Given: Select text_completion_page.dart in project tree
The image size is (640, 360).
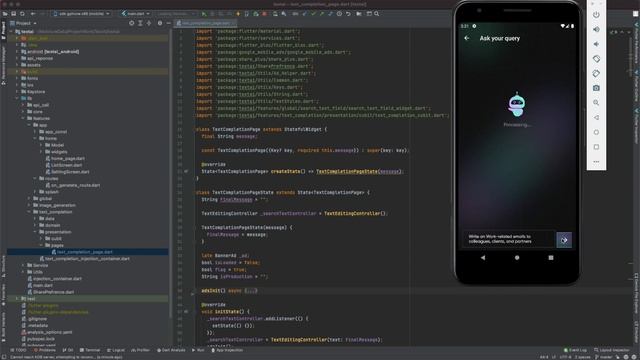Looking at the screenshot, I should pos(82,252).
